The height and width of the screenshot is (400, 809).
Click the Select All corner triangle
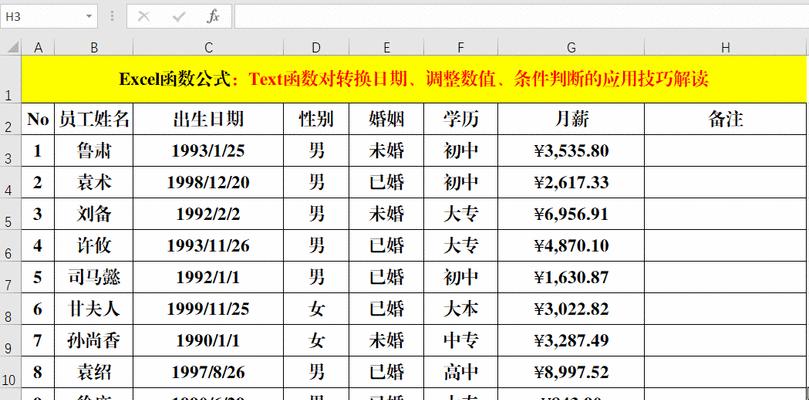click(x=11, y=47)
